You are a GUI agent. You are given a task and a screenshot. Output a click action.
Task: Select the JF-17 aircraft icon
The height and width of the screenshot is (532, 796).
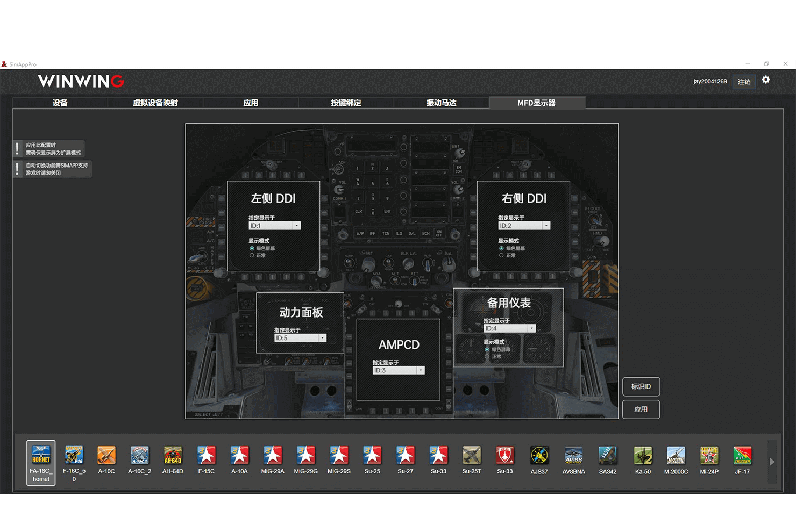click(742, 456)
